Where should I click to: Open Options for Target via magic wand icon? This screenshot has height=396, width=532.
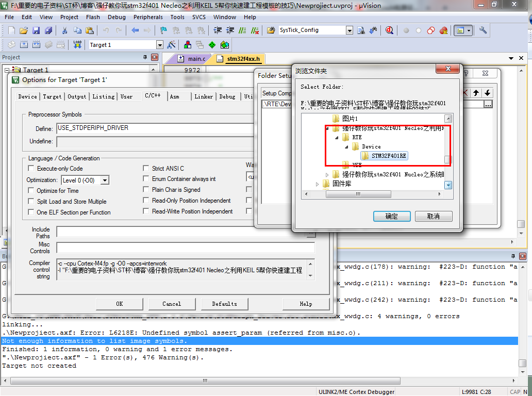[171, 44]
